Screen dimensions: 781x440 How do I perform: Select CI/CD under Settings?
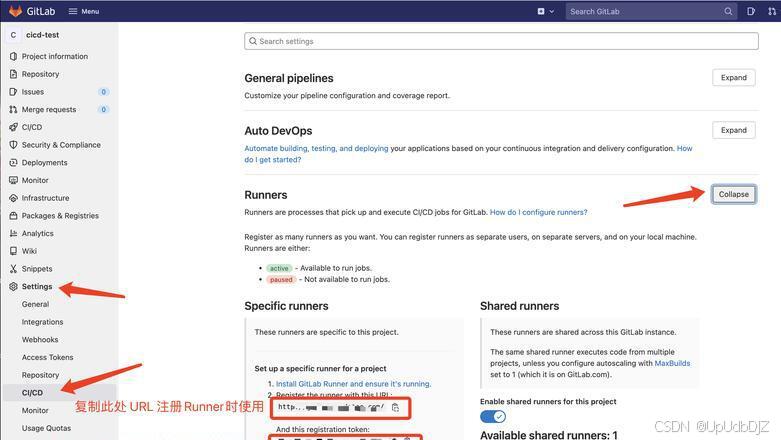tap(32, 393)
